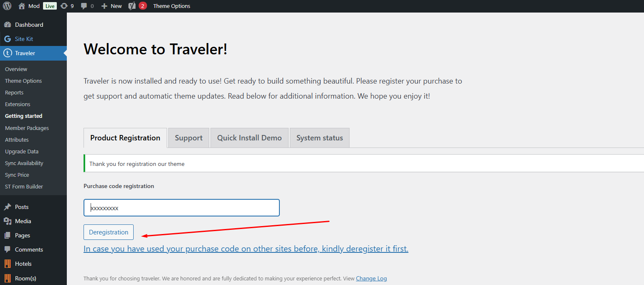Click the Mod site name
644x285 pixels.
tap(34, 6)
